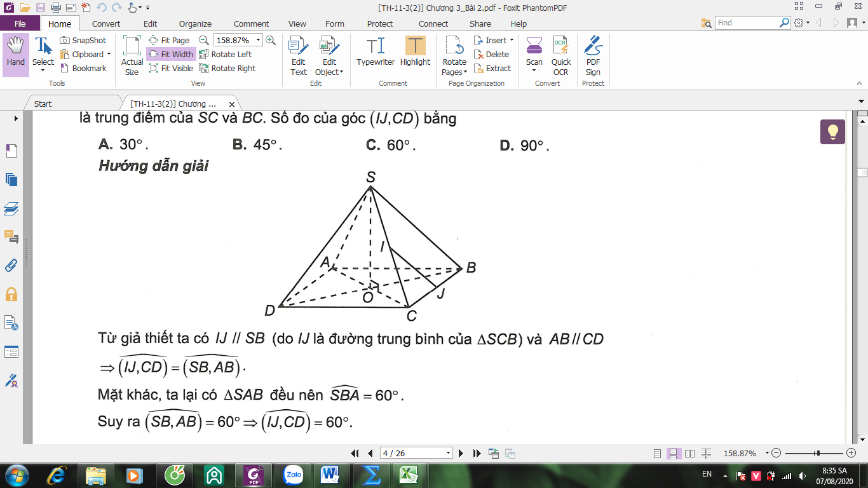Undo the last action
868x488 pixels.
(x=102, y=8)
